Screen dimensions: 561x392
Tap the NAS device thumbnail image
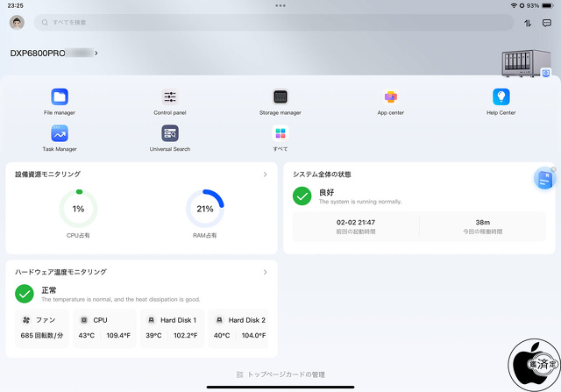(x=522, y=64)
